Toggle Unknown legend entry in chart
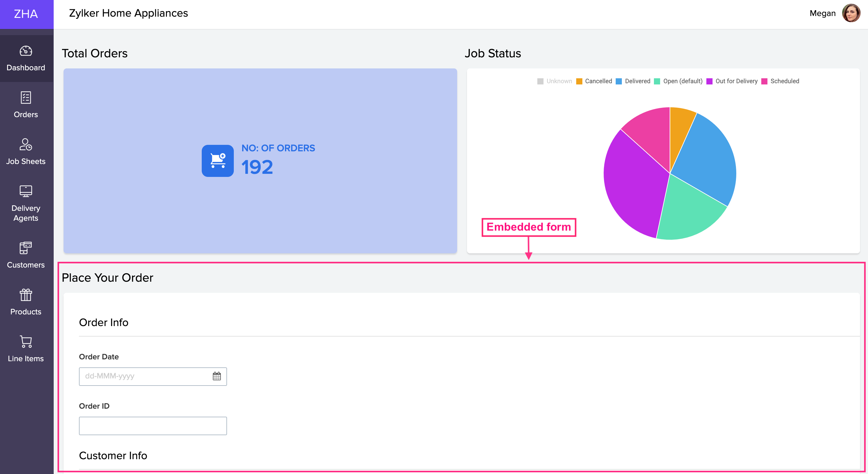Screen dimensions: 868x474 554,81
